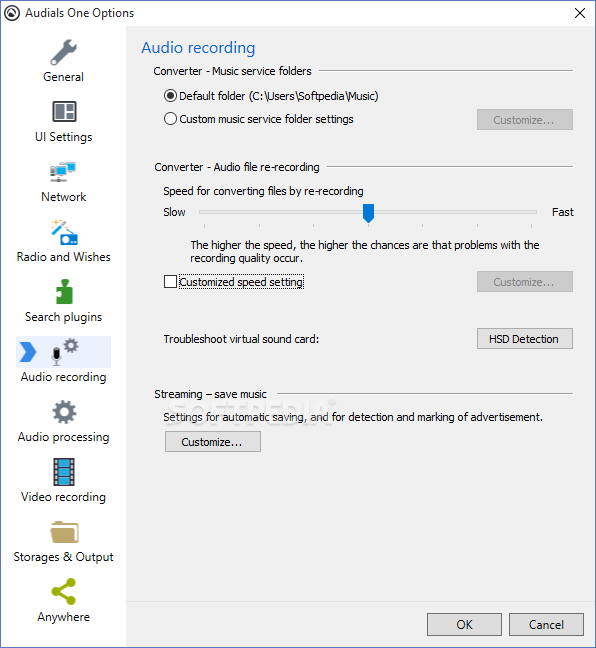Viewport: 596px width, 648px height.
Task: Click the 'Audio recording' page heading
Action: 198,48
